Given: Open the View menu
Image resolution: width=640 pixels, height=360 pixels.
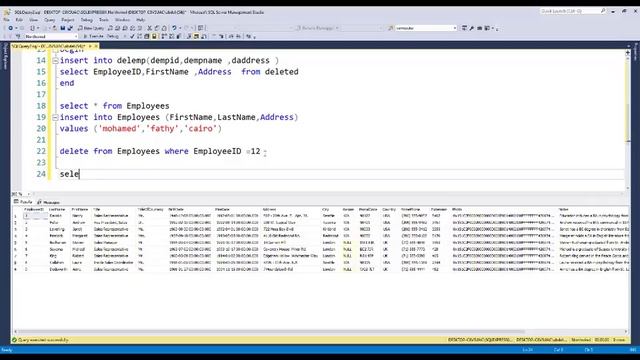Looking at the screenshot, I should point(33,20).
